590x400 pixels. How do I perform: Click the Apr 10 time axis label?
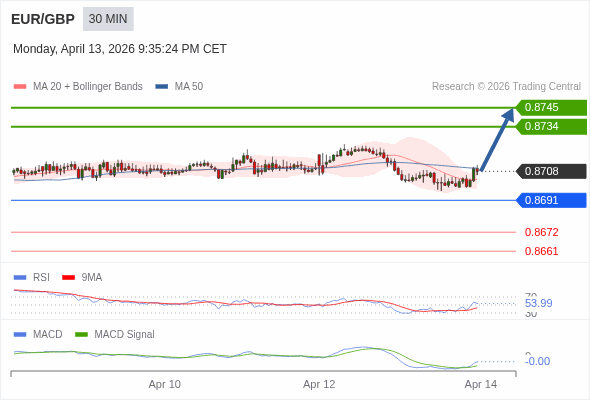tap(165, 385)
